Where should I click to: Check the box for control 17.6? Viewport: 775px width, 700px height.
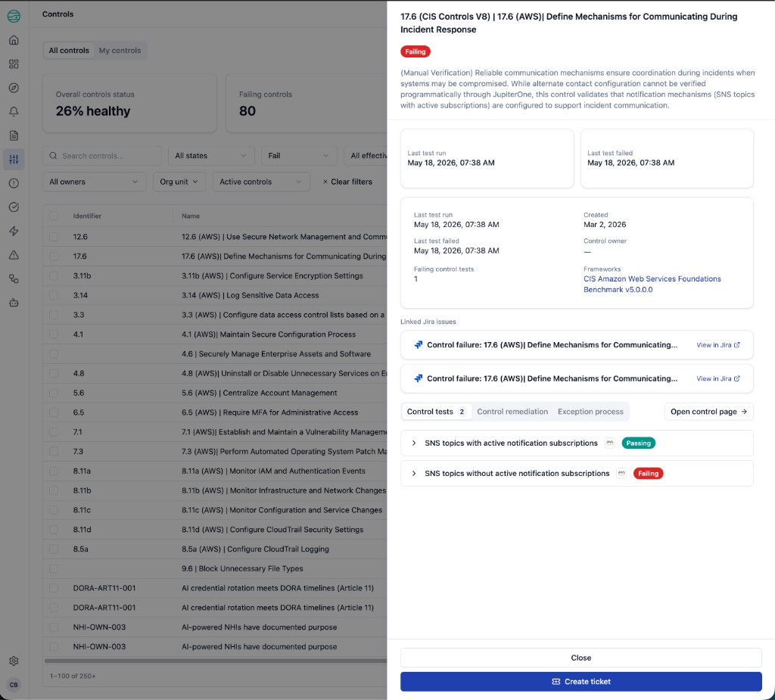point(54,256)
